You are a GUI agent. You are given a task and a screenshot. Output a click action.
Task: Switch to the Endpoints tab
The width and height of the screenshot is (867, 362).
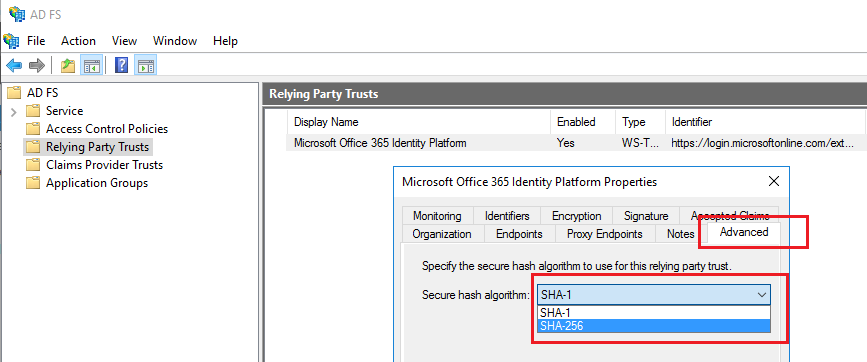point(519,234)
